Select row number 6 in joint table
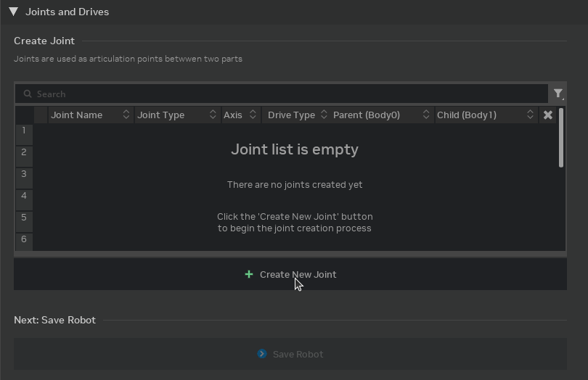 click(24, 240)
